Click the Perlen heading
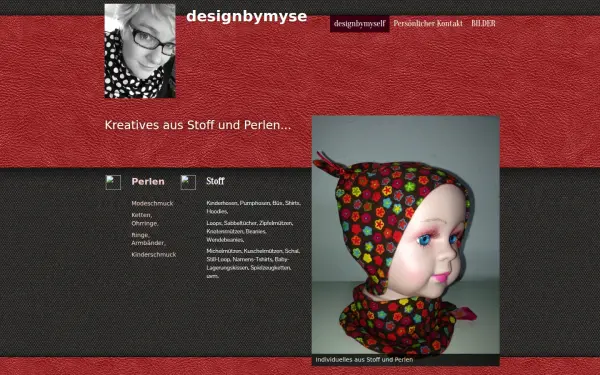600x375 pixels. coord(148,182)
